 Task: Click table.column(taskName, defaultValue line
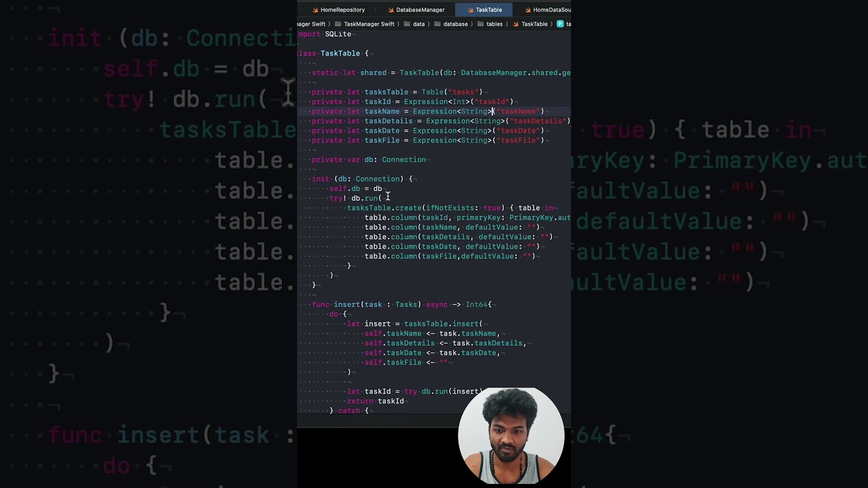(x=452, y=227)
